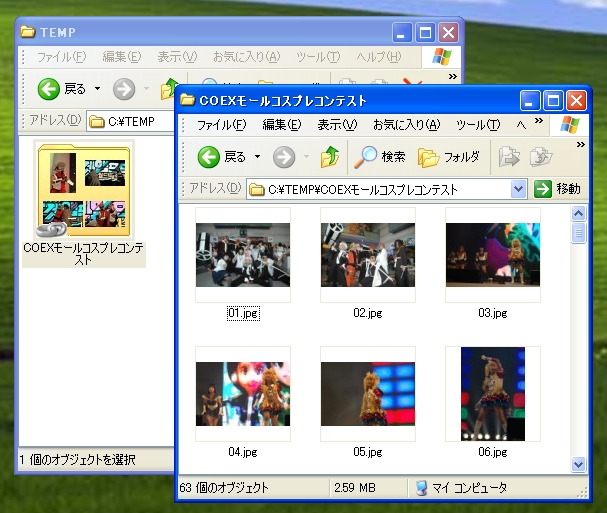The image size is (607, 513).
Task: Select the 05.jpg thumbnail image
Action: coord(368,394)
